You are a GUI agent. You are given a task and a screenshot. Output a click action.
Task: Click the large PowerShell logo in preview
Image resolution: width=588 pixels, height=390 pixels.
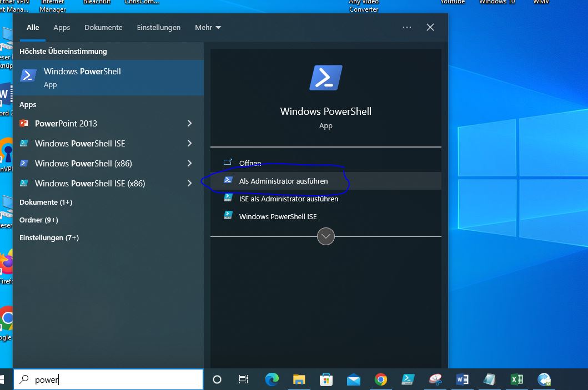[326, 78]
